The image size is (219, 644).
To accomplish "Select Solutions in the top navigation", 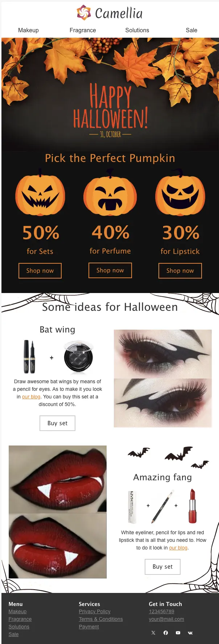I will pos(137,30).
